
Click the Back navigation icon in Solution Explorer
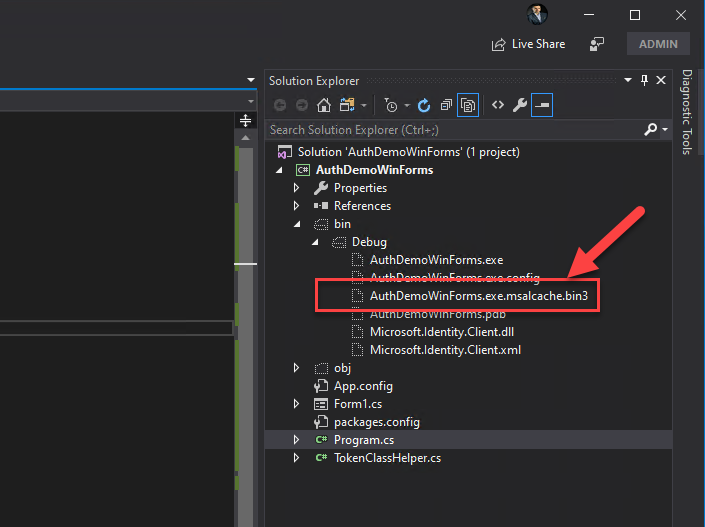coord(280,105)
